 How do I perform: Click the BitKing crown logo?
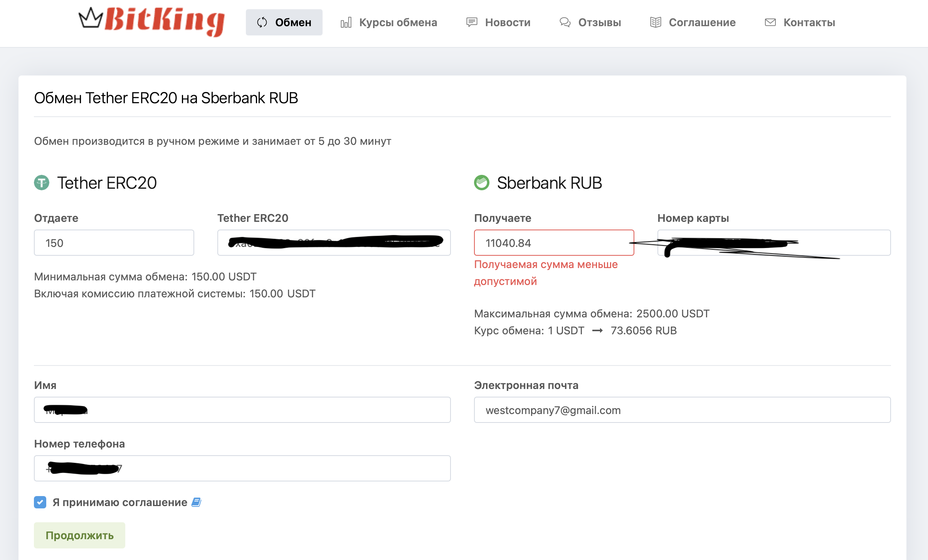tap(91, 18)
